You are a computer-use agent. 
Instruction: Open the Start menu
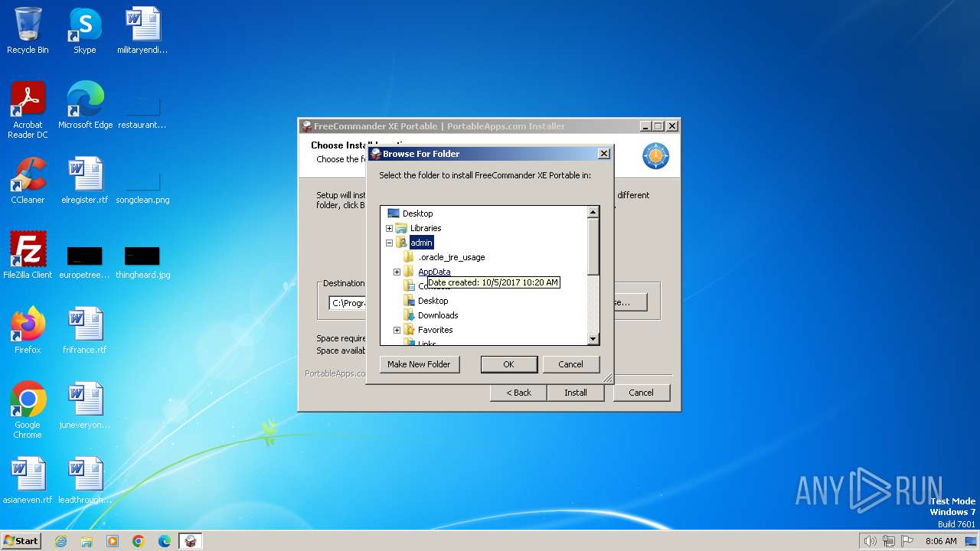point(21,541)
